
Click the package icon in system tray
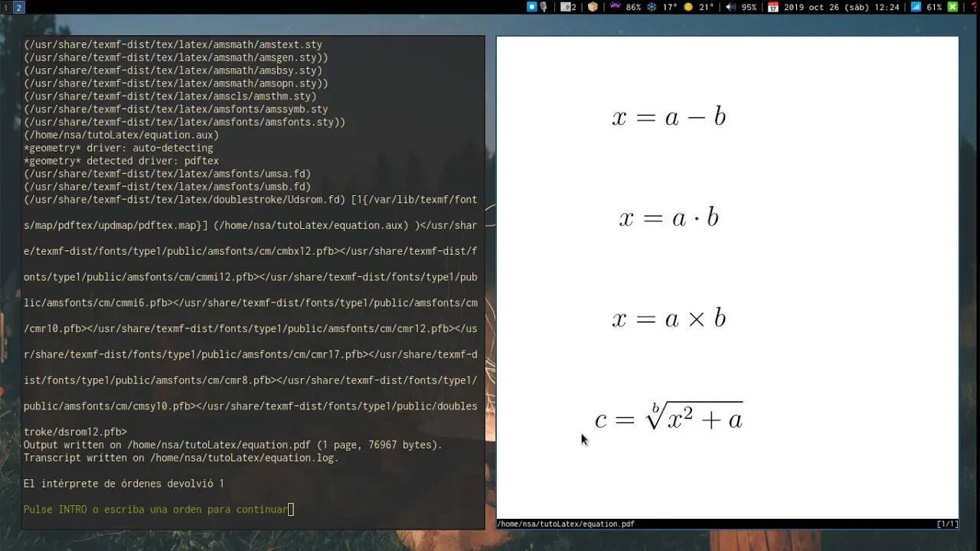click(593, 7)
